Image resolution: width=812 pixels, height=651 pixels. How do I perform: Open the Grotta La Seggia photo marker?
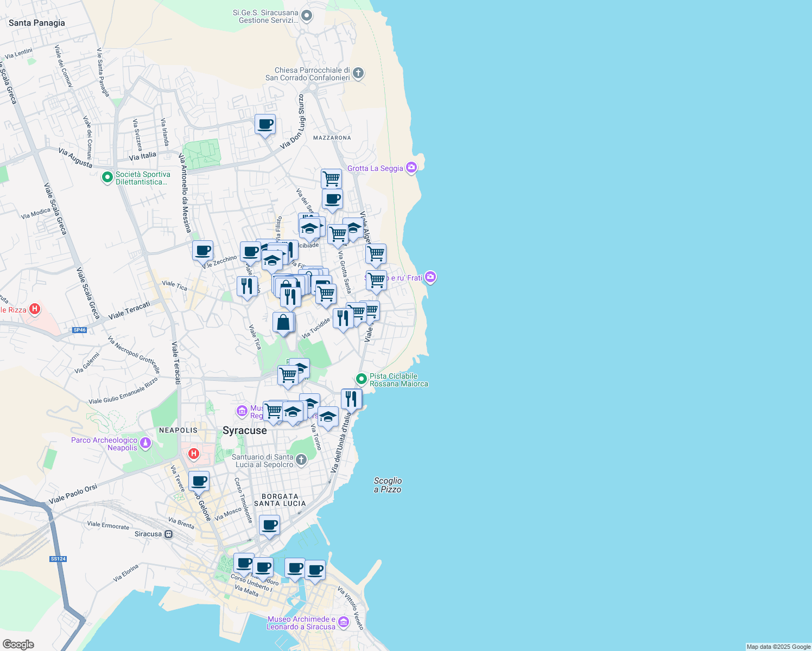tap(411, 168)
